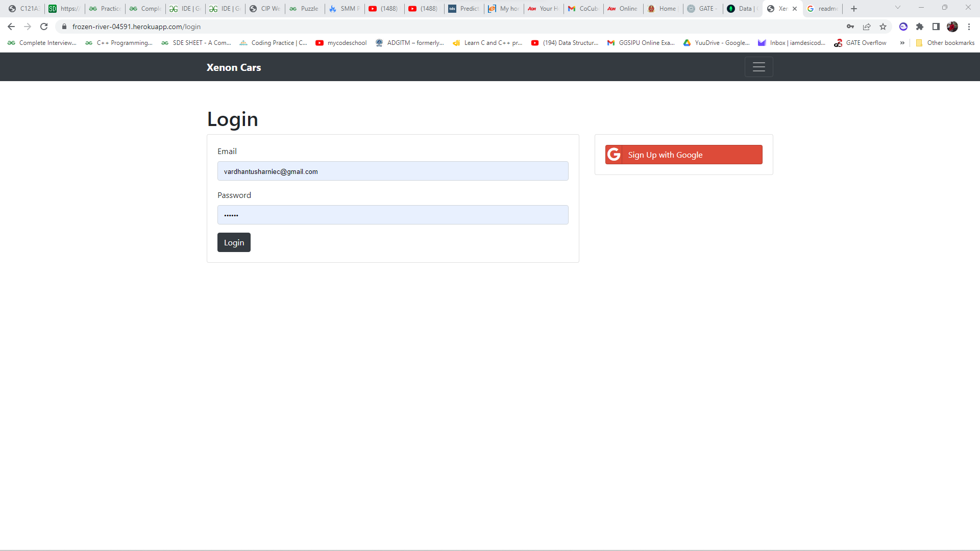
Task: Click the share icon in address bar
Action: 867,27
